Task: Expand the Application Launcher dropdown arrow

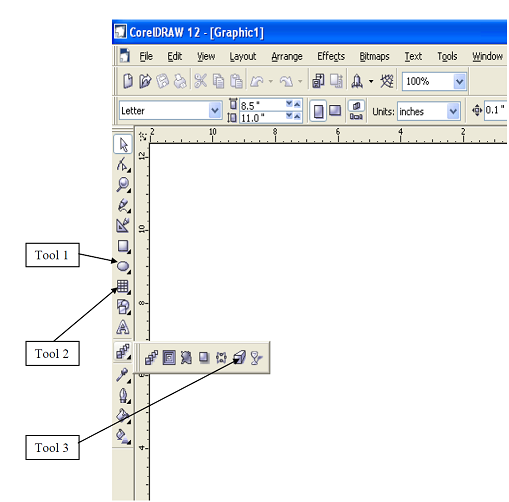Action: (x=371, y=81)
